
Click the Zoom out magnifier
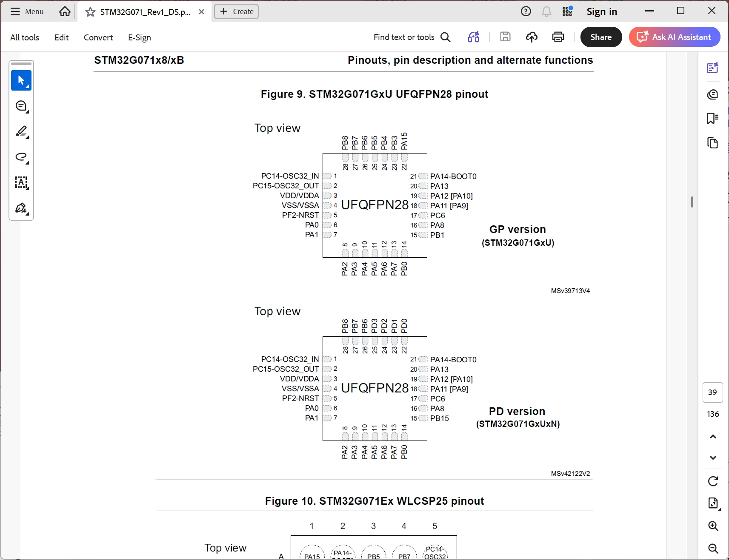[x=713, y=549]
